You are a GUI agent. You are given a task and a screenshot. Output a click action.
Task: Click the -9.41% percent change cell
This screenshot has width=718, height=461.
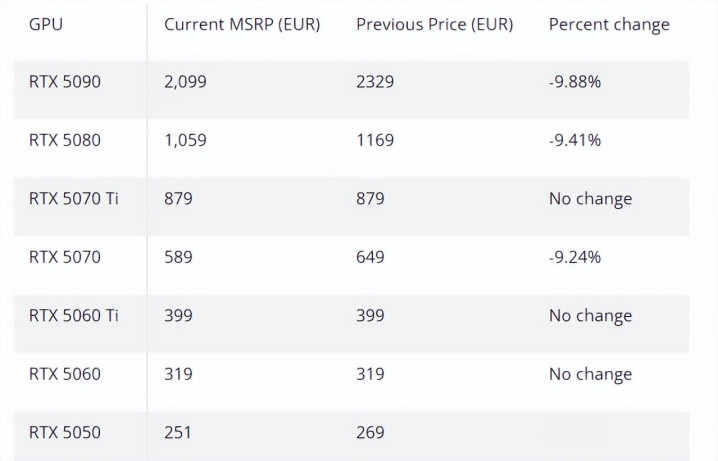[x=575, y=140]
